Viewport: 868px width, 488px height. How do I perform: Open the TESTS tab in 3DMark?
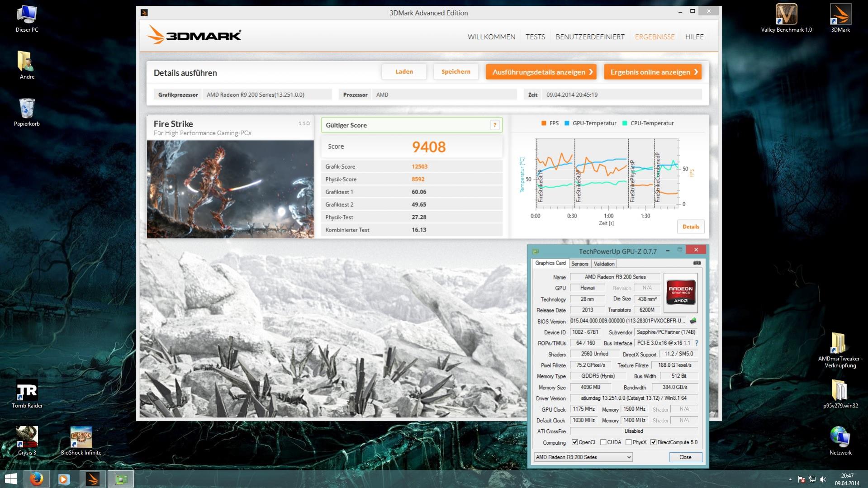535,37
